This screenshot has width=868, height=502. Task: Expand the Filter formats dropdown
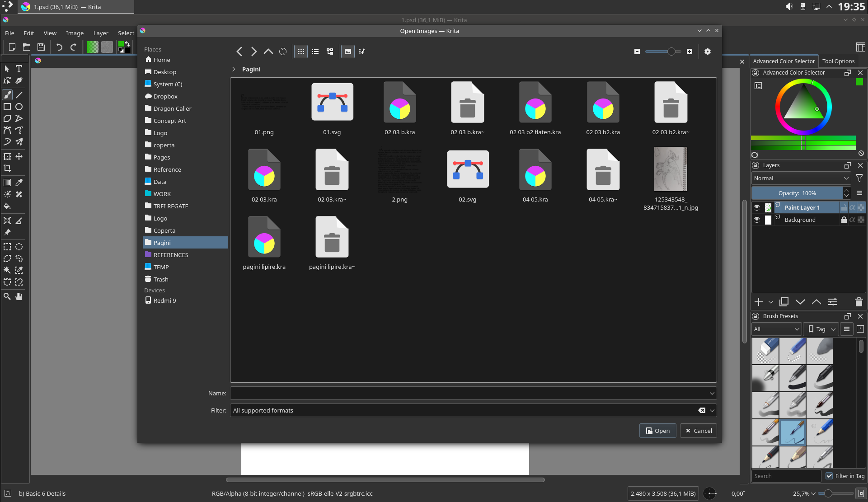pyautogui.click(x=712, y=410)
